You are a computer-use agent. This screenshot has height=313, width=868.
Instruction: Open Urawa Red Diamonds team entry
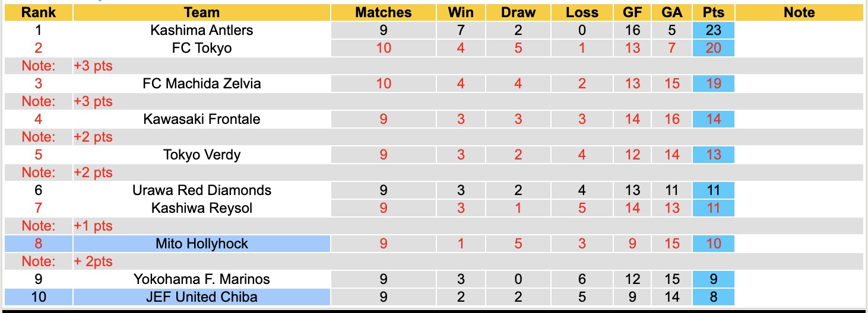[x=201, y=190]
